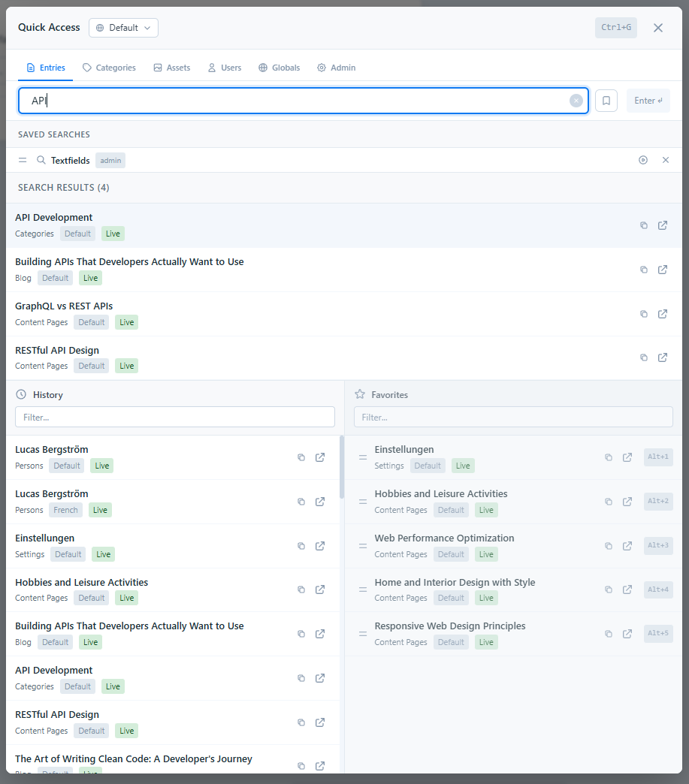
Task: Open the Admin tab
Action: point(336,68)
